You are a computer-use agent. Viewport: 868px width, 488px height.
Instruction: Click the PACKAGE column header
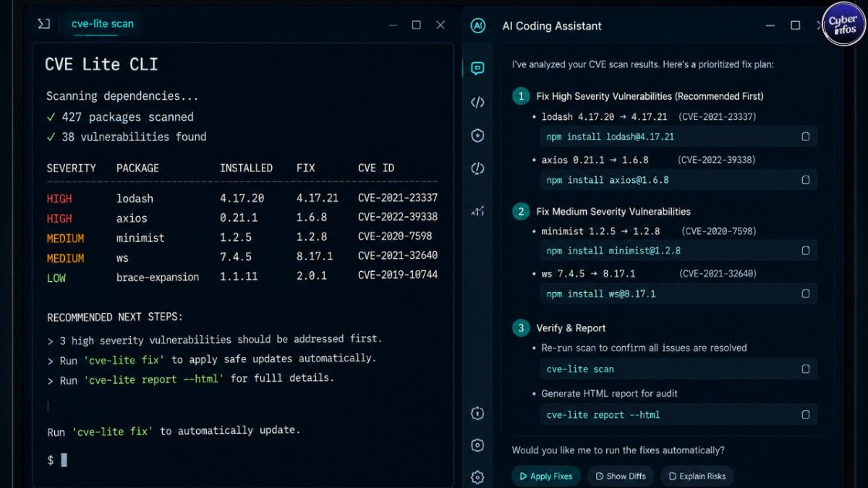pos(137,168)
